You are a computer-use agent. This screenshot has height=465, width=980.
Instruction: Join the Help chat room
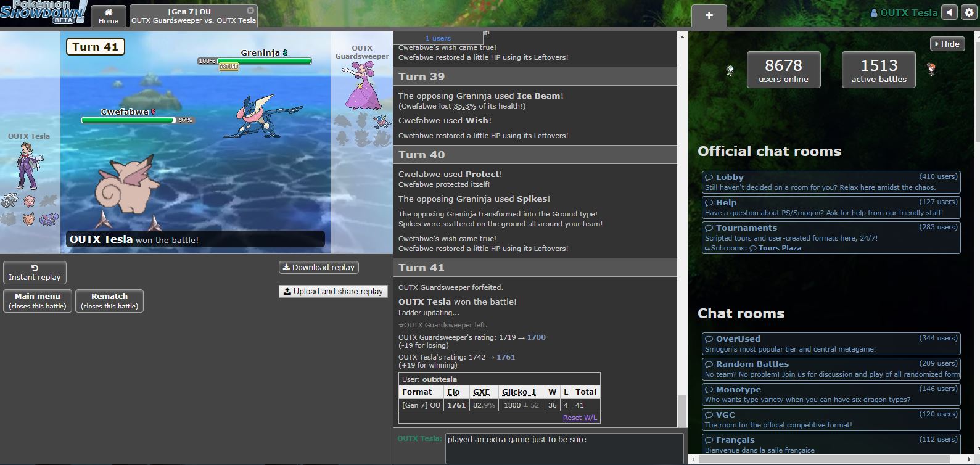(831, 207)
